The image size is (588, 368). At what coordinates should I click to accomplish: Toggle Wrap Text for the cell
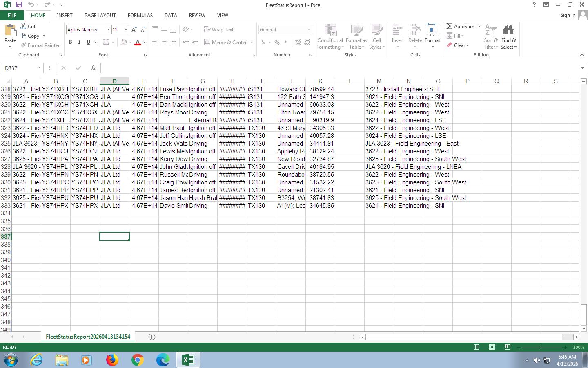(219, 30)
